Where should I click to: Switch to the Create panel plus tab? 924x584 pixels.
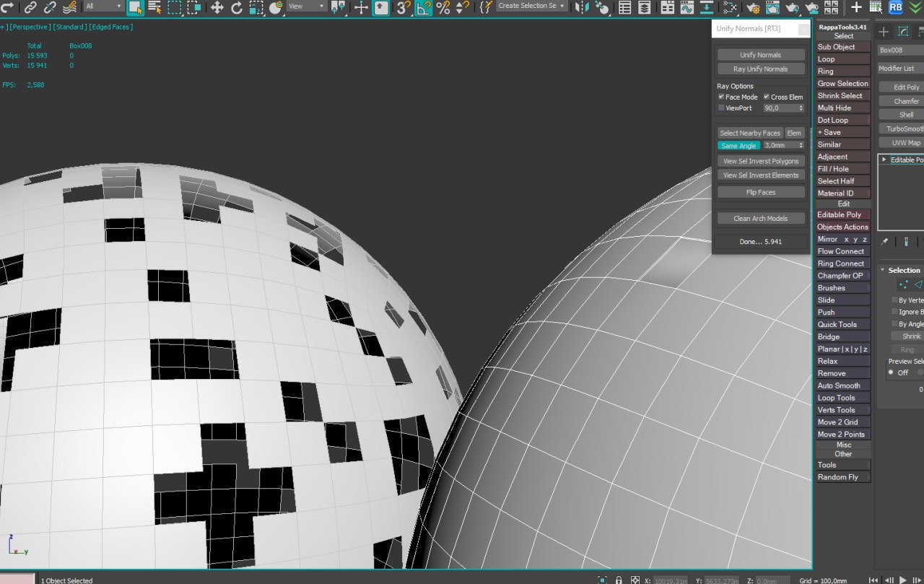[x=884, y=32]
